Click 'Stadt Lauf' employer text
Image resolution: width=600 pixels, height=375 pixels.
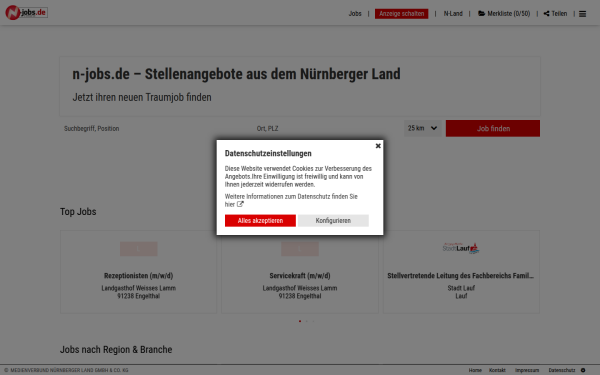click(461, 288)
